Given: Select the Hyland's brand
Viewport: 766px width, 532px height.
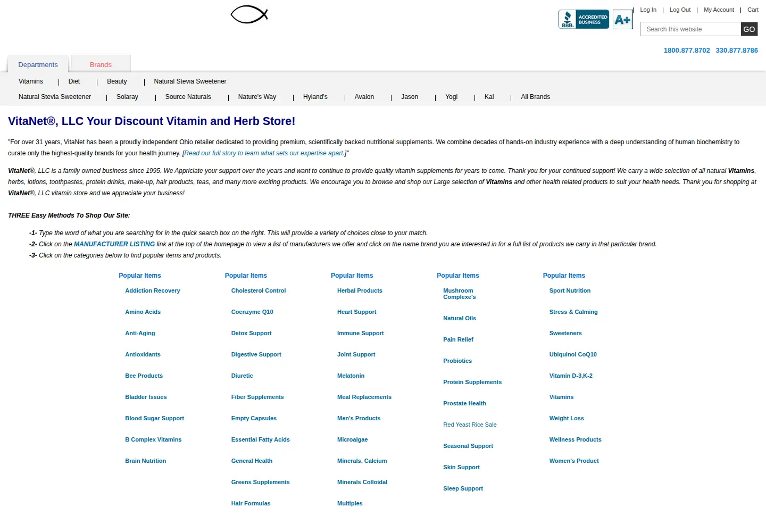Looking at the screenshot, I should pyautogui.click(x=315, y=97).
